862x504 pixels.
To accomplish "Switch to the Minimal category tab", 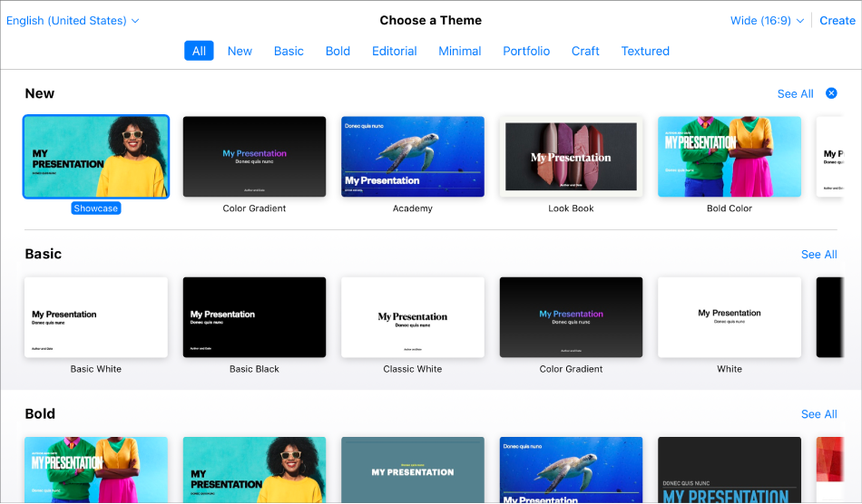I will click(460, 51).
